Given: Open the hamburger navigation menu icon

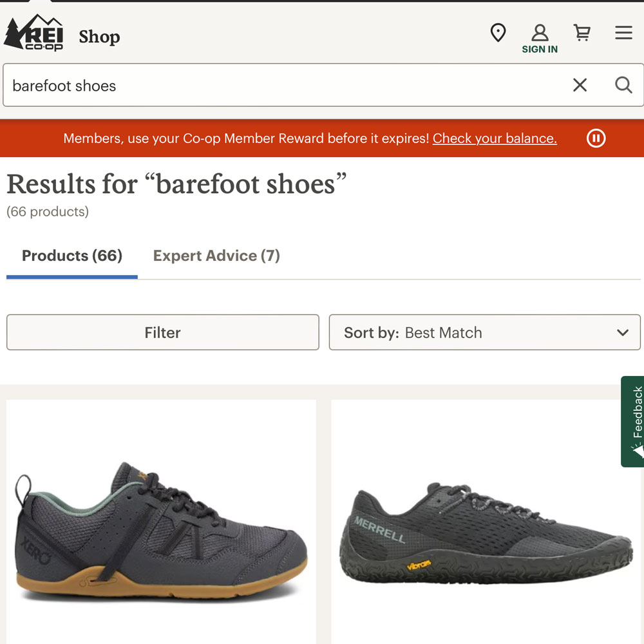Looking at the screenshot, I should click(623, 33).
